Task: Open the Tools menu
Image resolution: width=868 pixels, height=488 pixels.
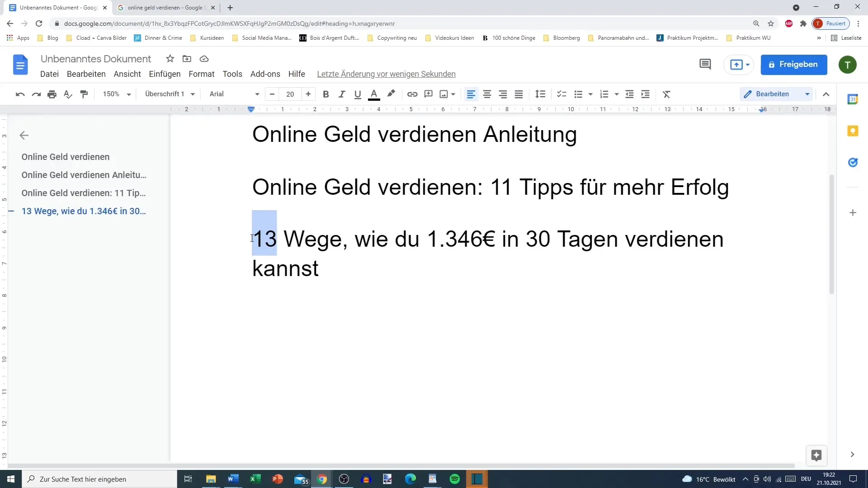Action: click(x=232, y=74)
